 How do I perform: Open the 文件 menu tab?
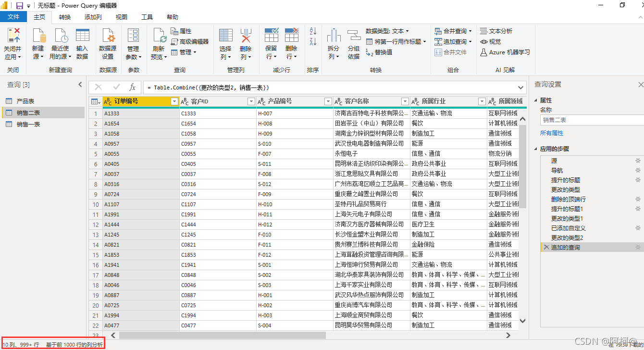tap(13, 17)
